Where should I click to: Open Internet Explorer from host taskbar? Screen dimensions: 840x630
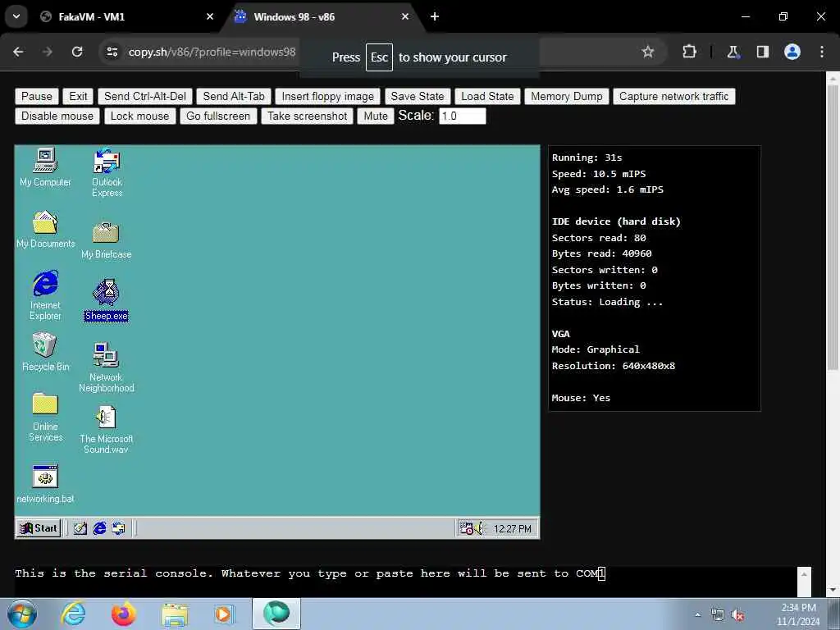(73, 614)
